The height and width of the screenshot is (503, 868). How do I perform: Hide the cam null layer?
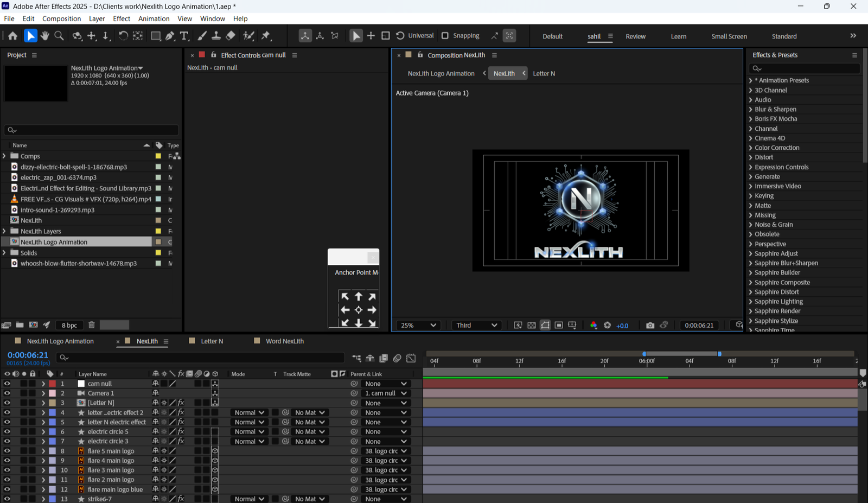(x=7, y=384)
